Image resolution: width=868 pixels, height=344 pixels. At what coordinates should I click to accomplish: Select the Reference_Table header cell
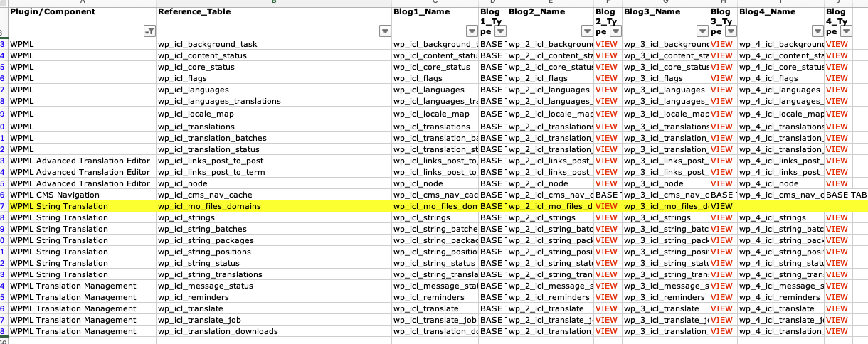(x=274, y=22)
